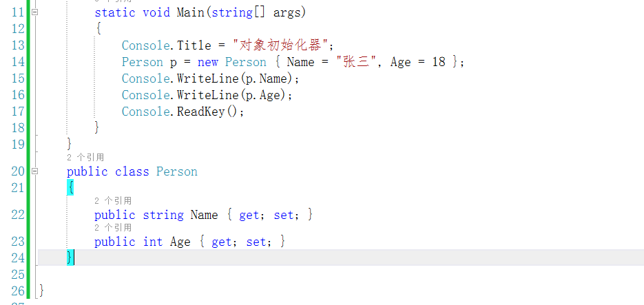The width and height of the screenshot is (644, 305).
Task: Click line number 13 in the gutter
Action: [x=18, y=45]
